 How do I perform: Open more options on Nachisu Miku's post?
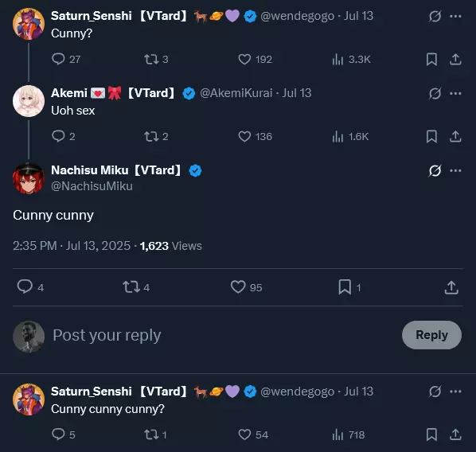click(455, 170)
